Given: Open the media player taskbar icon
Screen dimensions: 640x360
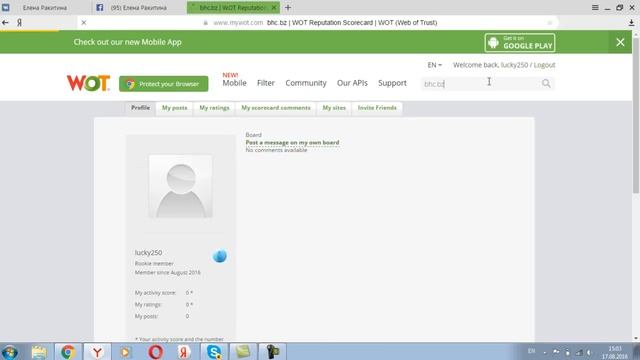Looking at the screenshot, I should click(x=126, y=352).
